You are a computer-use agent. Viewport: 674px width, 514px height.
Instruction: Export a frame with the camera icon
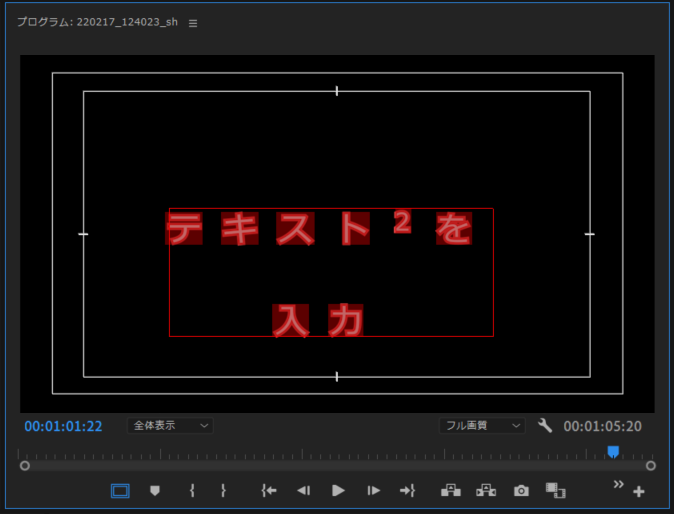(x=521, y=490)
